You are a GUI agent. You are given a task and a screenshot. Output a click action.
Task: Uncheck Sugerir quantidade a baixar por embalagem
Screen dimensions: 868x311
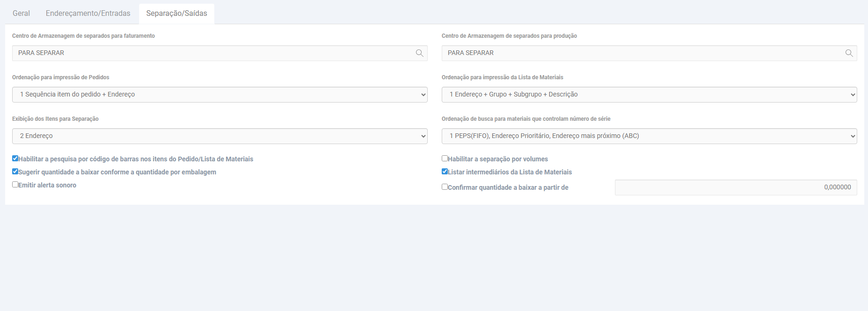tap(15, 172)
